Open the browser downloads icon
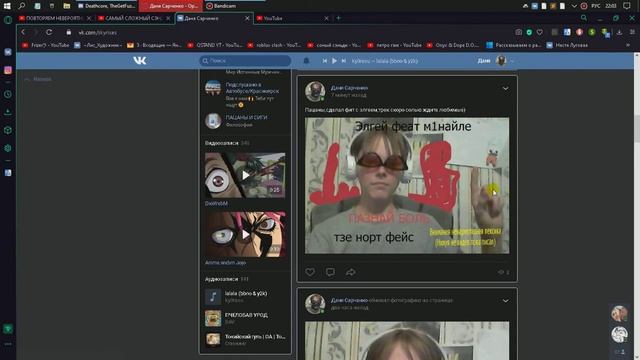The height and width of the screenshot is (360, 640). pyautogui.click(x=619, y=32)
